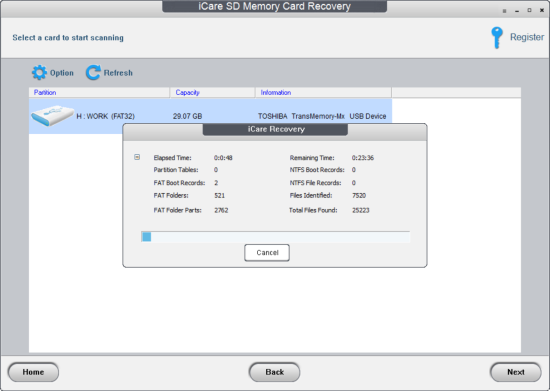This screenshot has height=391, width=550.
Task: Cancel the running scan
Action: point(267,252)
